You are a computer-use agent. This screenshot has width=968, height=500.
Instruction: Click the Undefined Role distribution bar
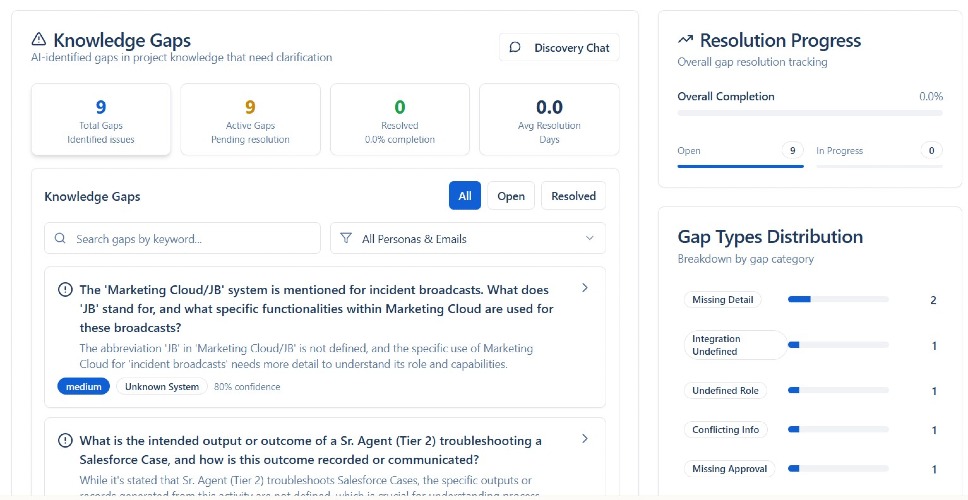[x=838, y=390]
